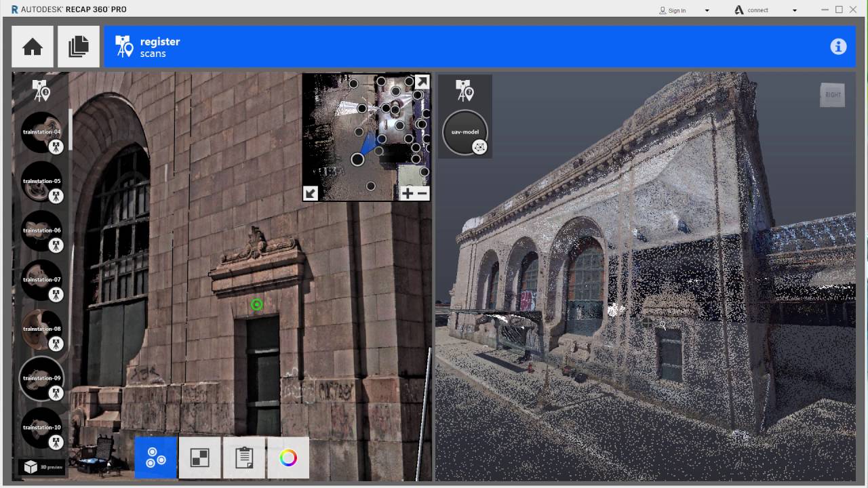Click the tripod badge on trainstation-04
Image resolution: width=868 pixels, height=488 pixels.
56,146
